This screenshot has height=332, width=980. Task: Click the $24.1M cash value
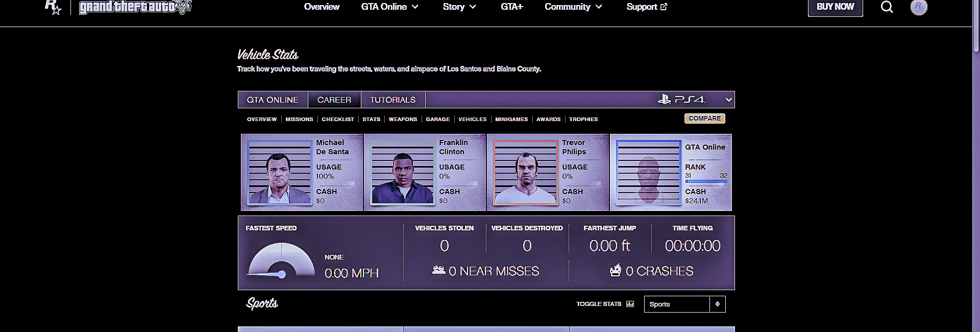(x=696, y=201)
